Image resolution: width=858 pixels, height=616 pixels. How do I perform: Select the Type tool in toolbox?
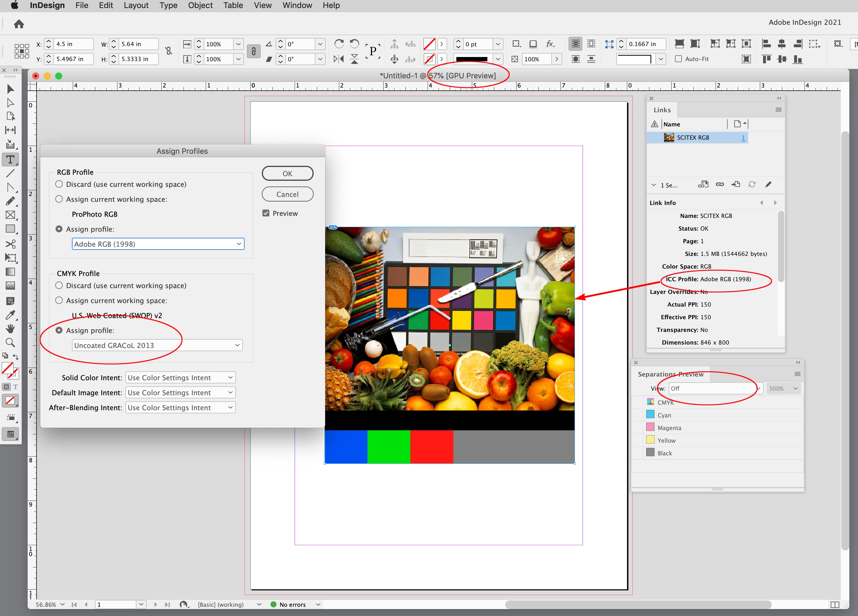[x=10, y=159]
